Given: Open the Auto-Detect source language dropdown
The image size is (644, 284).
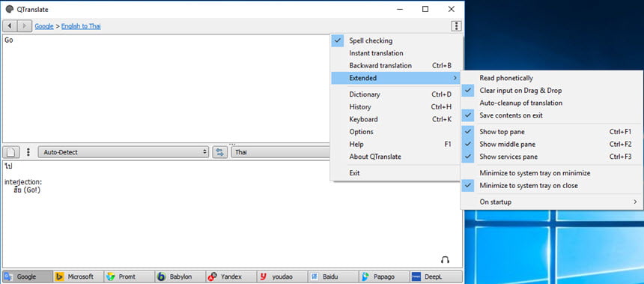Looking at the screenshot, I should [124, 152].
